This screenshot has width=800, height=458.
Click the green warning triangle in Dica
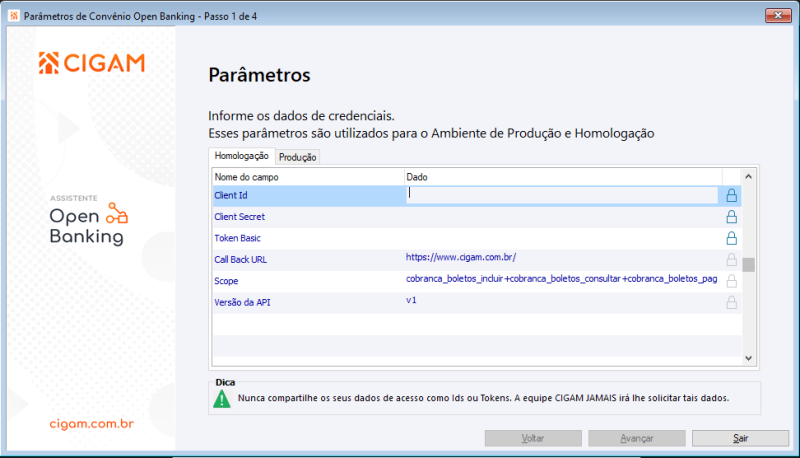[222, 399]
